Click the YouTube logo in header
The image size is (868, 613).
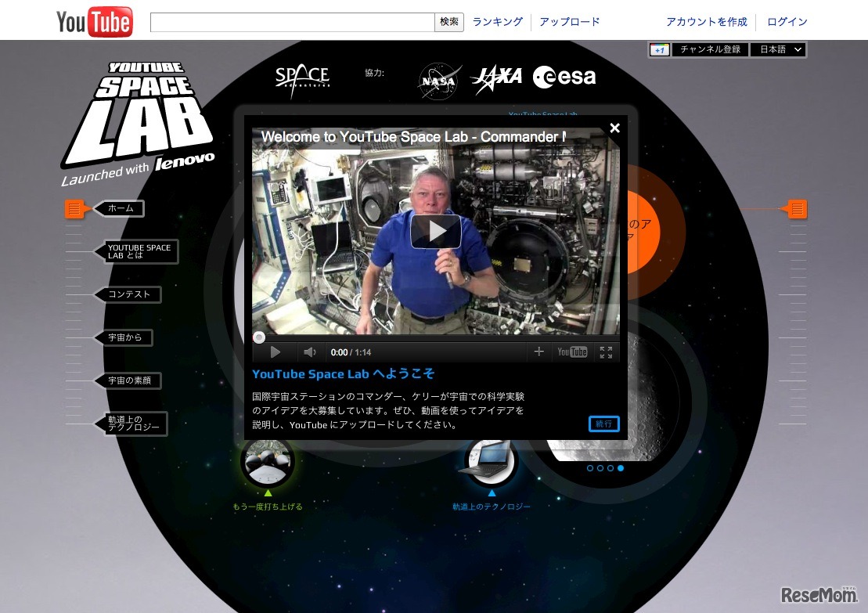click(94, 22)
